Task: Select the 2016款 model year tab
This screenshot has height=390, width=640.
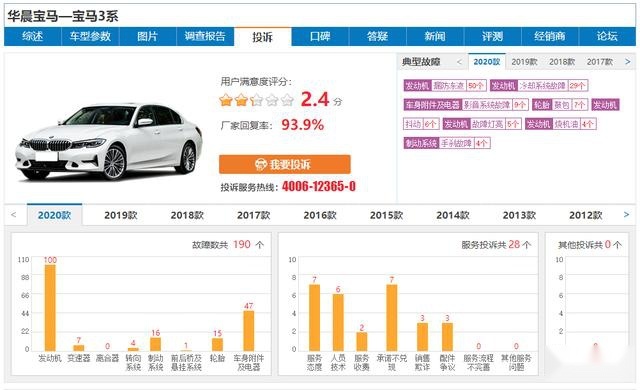Action: point(320,215)
